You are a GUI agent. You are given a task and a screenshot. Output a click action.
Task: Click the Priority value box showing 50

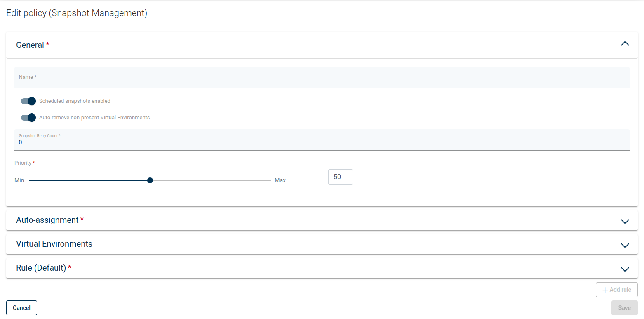pos(340,177)
